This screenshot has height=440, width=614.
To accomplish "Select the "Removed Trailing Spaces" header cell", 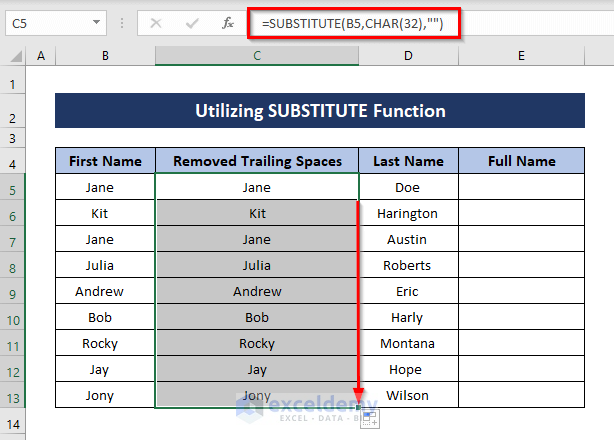I will [257, 161].
